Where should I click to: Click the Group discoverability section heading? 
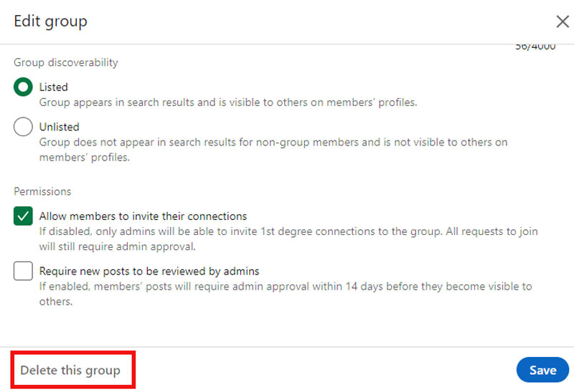66,62
